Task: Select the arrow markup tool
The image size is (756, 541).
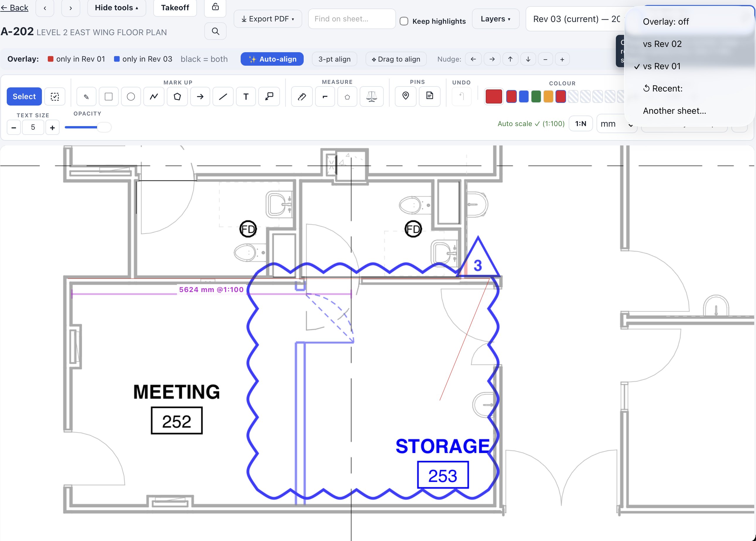Action: click(200, 96)
